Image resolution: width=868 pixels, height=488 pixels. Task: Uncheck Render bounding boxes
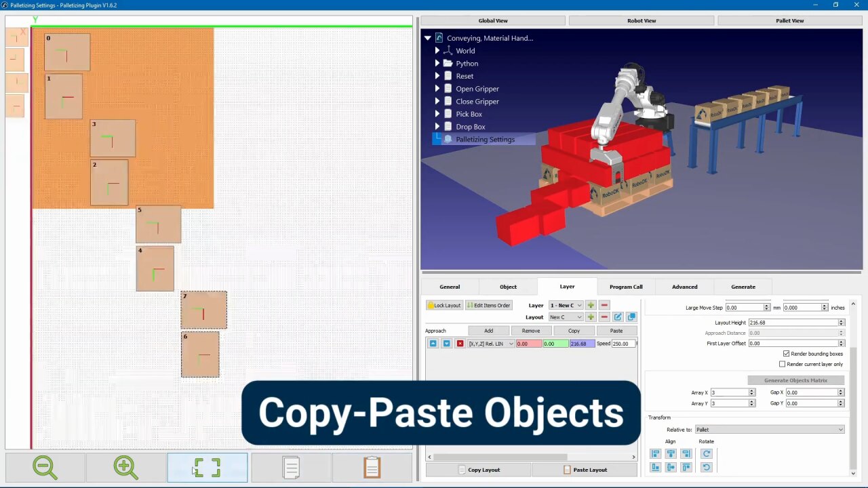[786, 354]
